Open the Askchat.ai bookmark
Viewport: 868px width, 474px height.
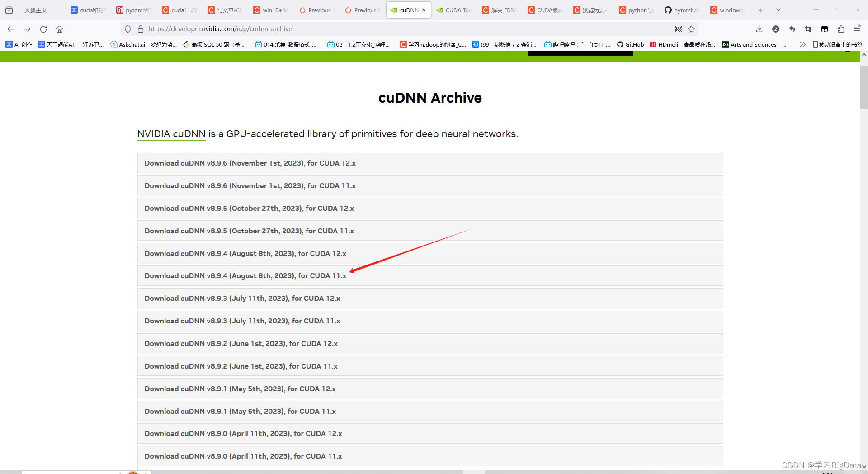pos(144,44)
